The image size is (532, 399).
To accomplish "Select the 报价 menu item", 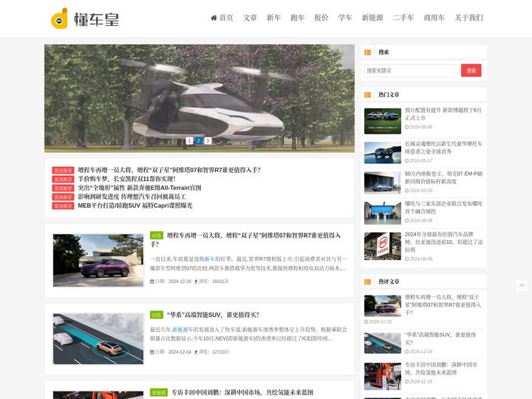I will (321, 18).
